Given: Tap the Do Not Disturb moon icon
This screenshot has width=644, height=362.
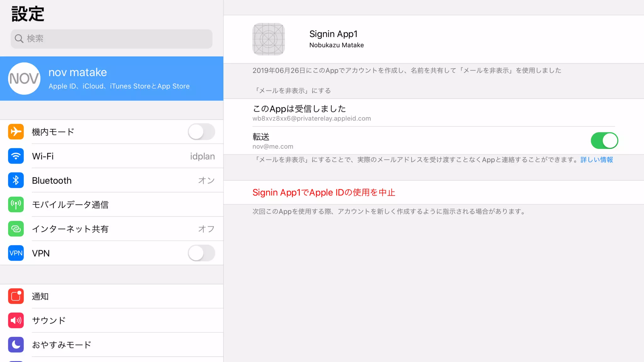Looking at the screenshot, I should pyautogui.click(x=16, y=344).
